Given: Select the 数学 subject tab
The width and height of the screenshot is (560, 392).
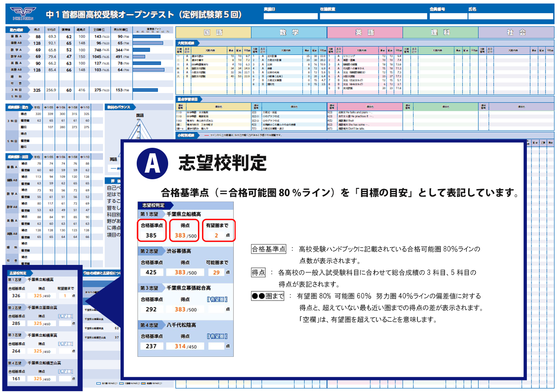Looking at the screenshot, I should click(289, 32).
